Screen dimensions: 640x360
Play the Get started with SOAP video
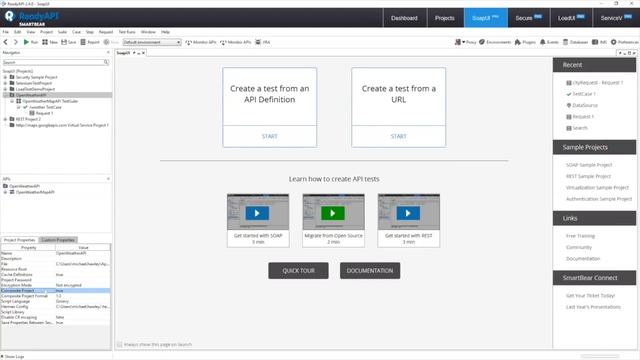257,213
